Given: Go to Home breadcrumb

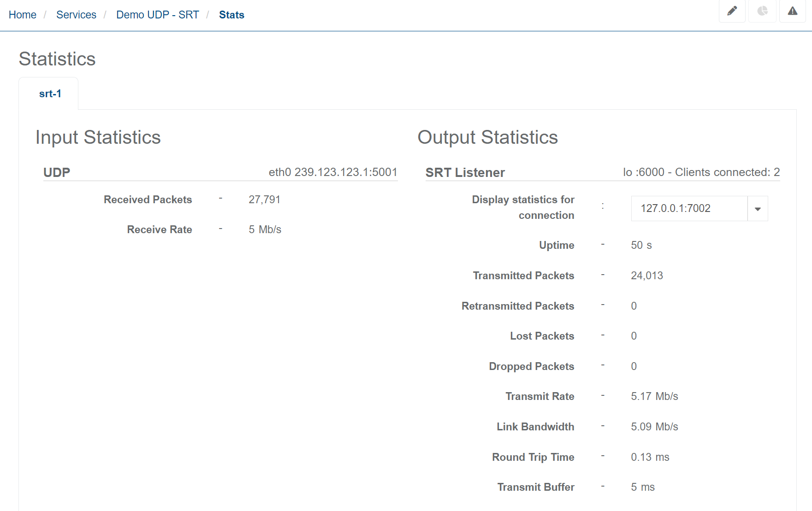Looking at the screenshot, I should coord(22,15).
